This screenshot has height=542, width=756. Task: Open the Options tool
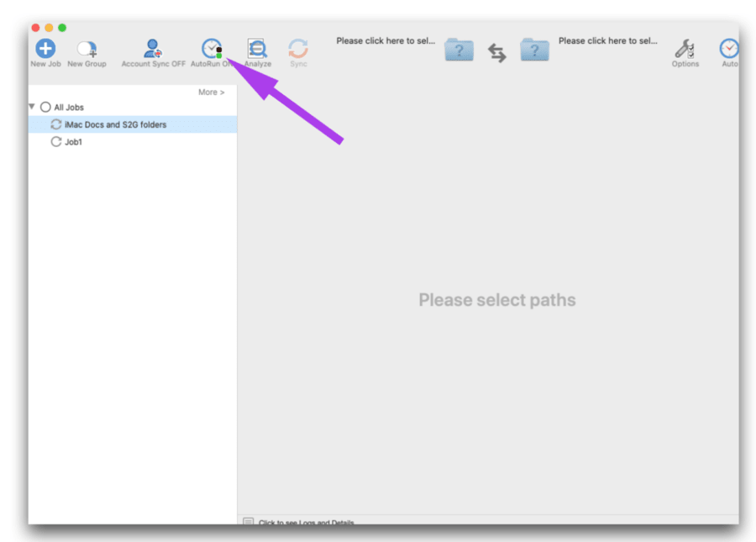coord(685,48)
